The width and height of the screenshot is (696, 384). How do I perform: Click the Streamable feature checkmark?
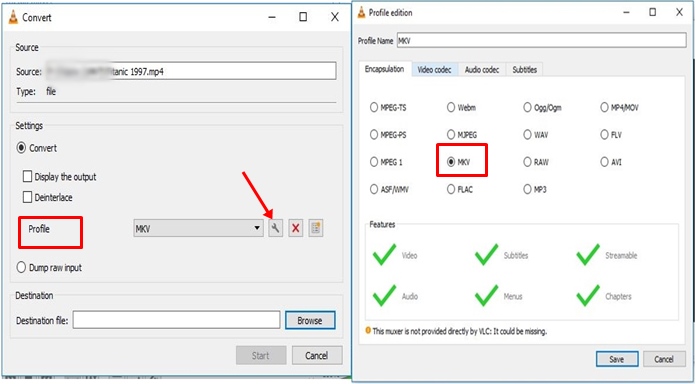(588, 255)
